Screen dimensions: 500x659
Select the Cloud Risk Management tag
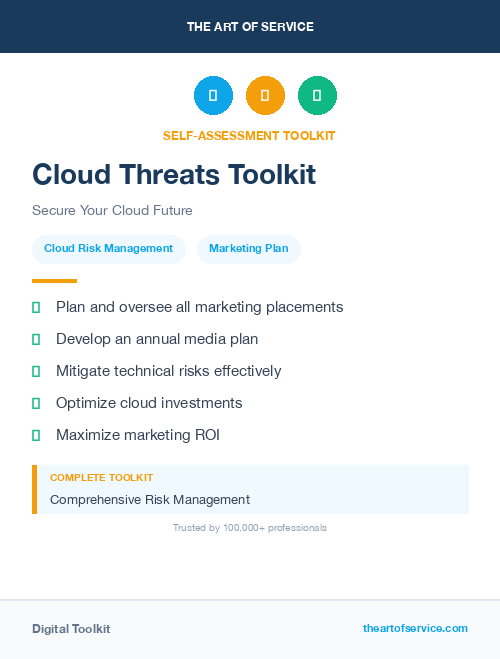coord(109,249)
